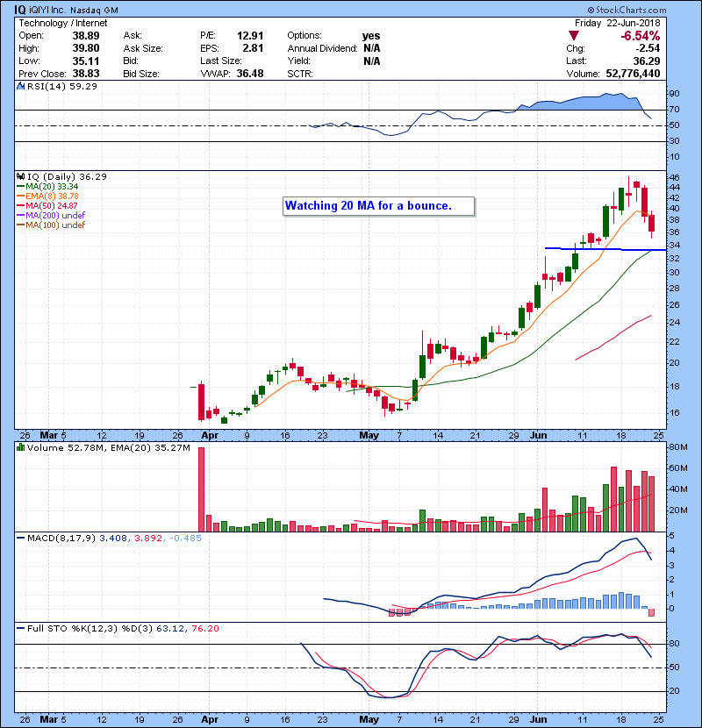Click the tall red first-day volume bar
702x728 pixels.
coord(201,489)
